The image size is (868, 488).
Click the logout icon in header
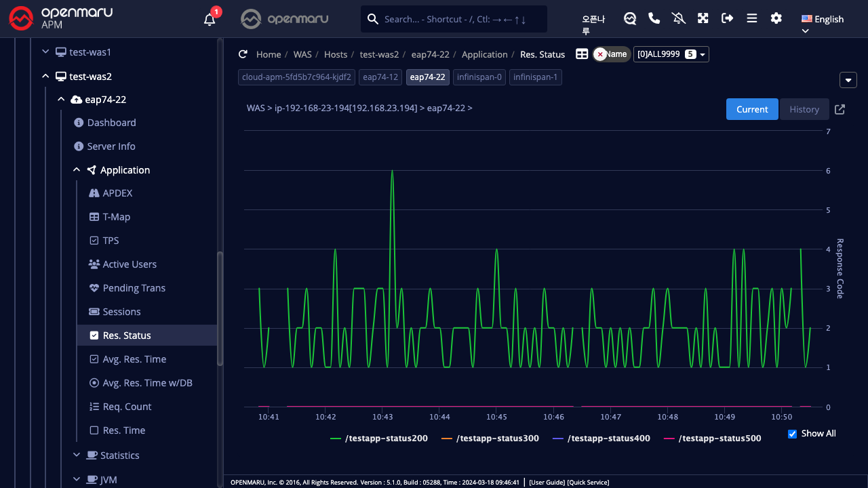(728, 18)
